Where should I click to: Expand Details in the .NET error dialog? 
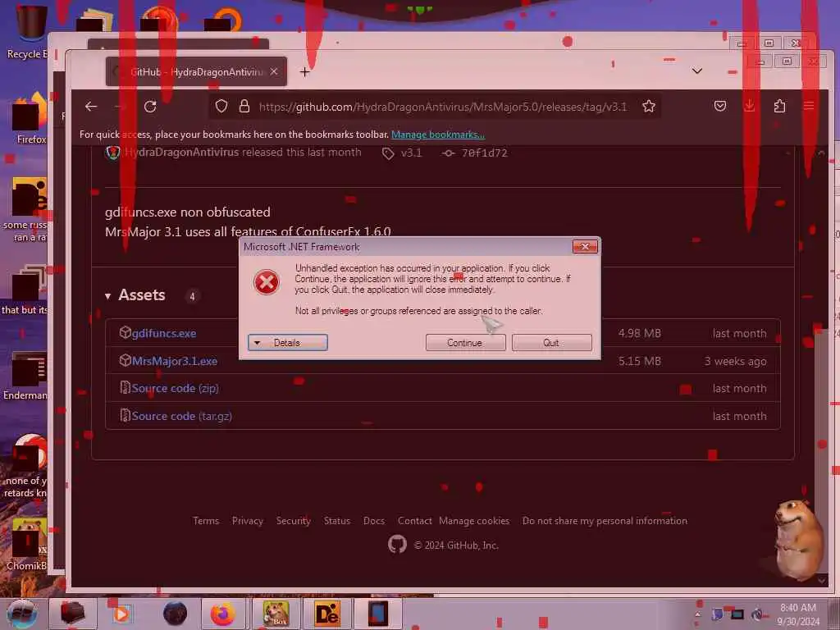288,343
